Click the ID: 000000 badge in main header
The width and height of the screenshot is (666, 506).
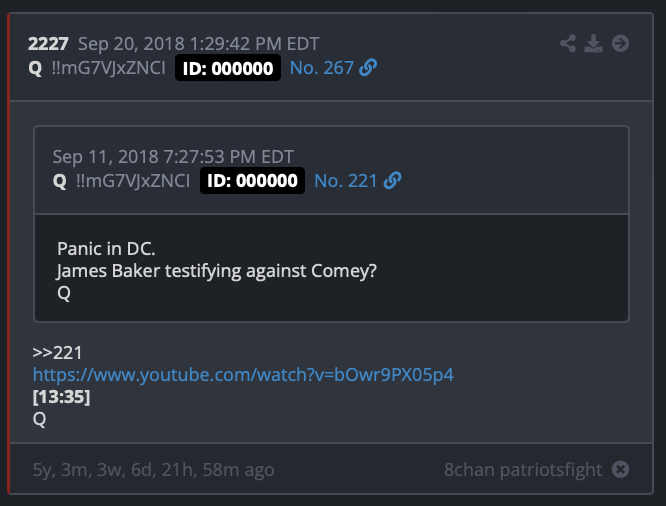tap(228, 68)
